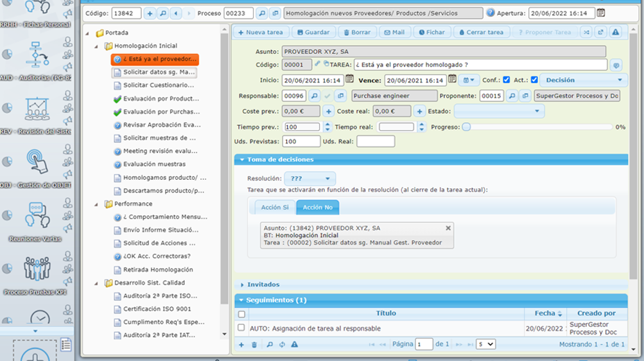
Task: Select Retirada Homologación tree task
Action: point(158,270)
